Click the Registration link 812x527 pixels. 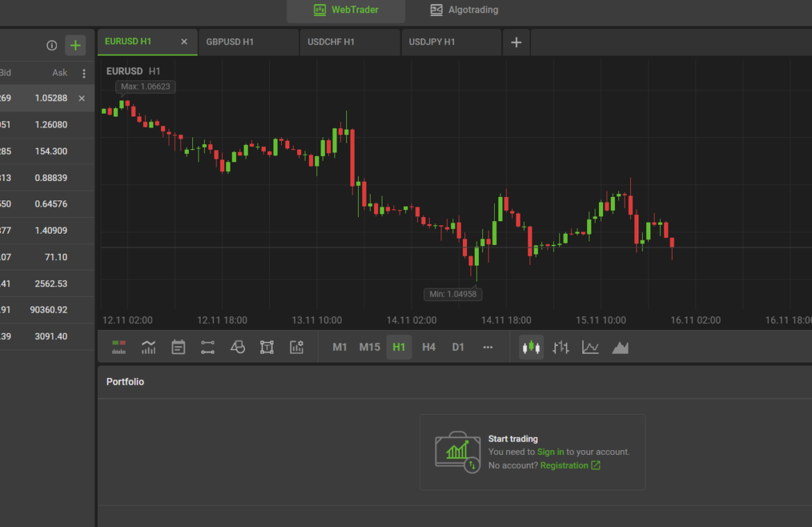pos(564,465)
